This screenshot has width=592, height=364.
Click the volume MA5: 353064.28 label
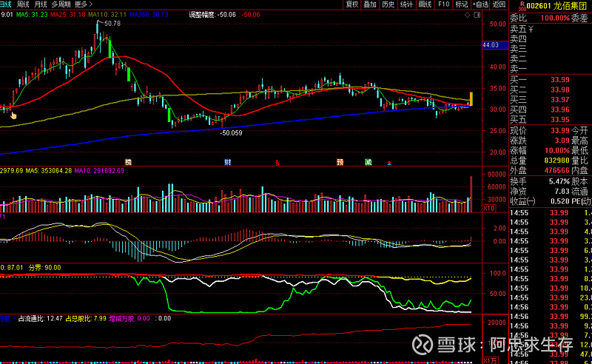pyautogui.click(x=49, y=171)
